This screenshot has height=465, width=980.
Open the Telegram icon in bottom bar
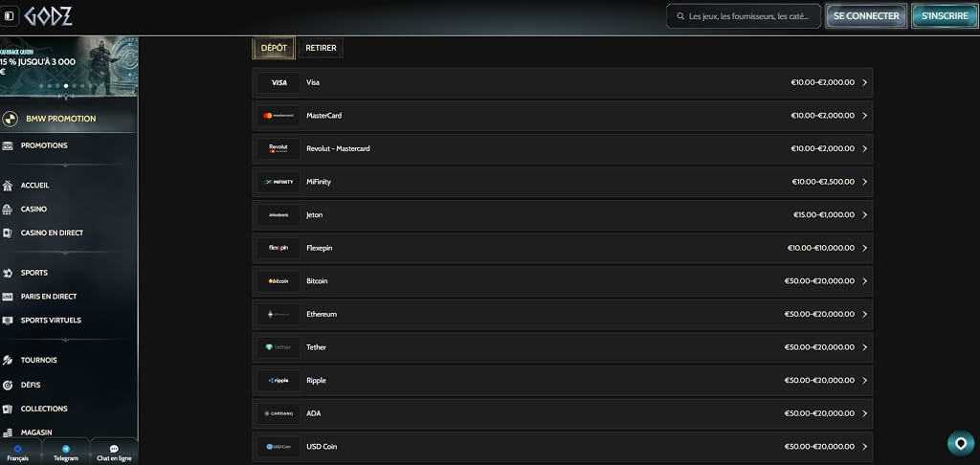[x=66, y=449]
